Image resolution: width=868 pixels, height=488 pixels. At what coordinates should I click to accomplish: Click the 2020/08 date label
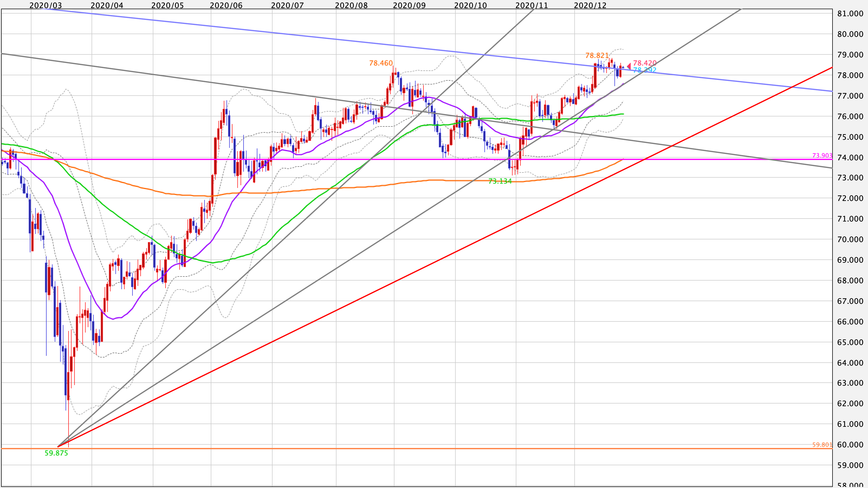click(x=351, y=5)
